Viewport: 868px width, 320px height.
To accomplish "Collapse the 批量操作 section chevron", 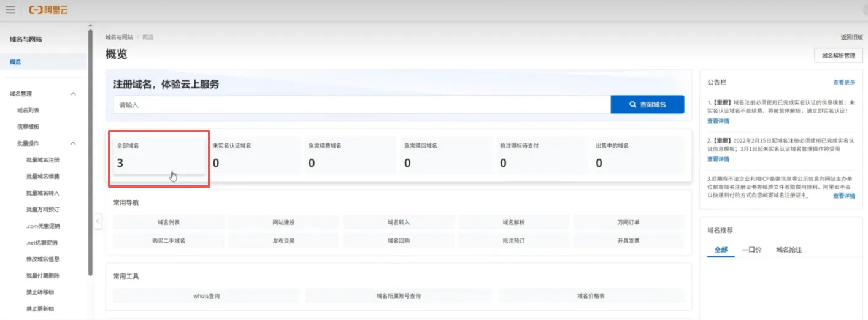I will click(73, 143).
